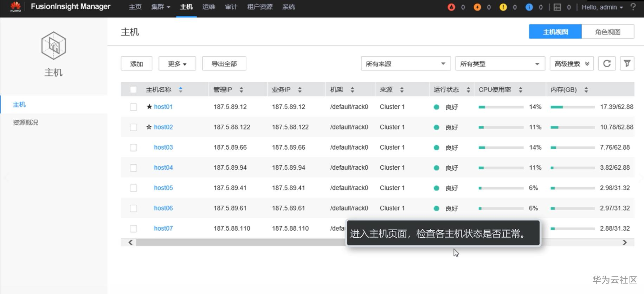644x294 pixels.
Task: Open the 租户资源 tenant resources menu
Action: 260,7
